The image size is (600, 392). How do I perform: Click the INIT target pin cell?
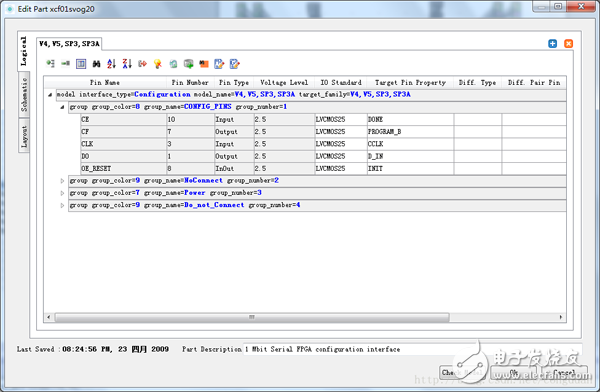click(411, 168)
